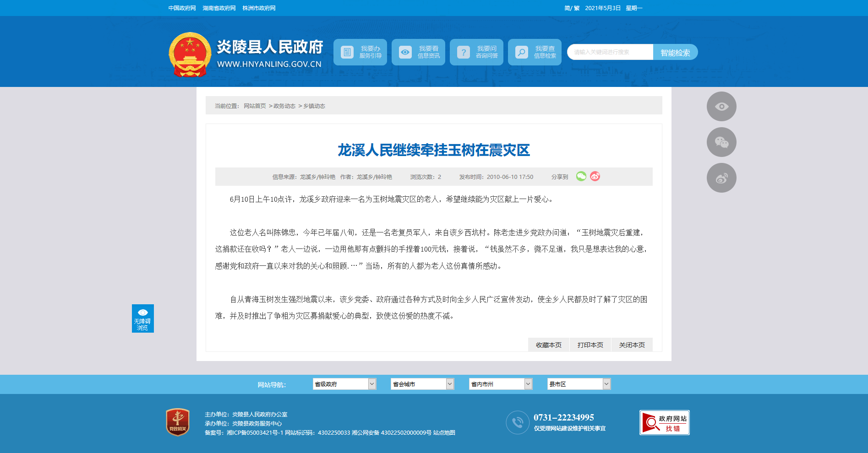Click the 湘ICP备05003421号-1 link
Viewport: 868px width, 453px height.
click(255, 432)
